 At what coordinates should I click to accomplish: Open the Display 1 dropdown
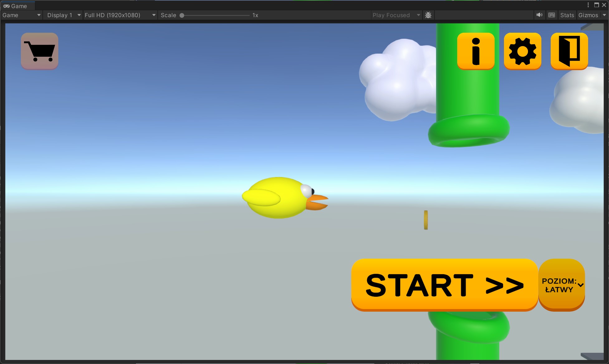[x=63, y=15]
